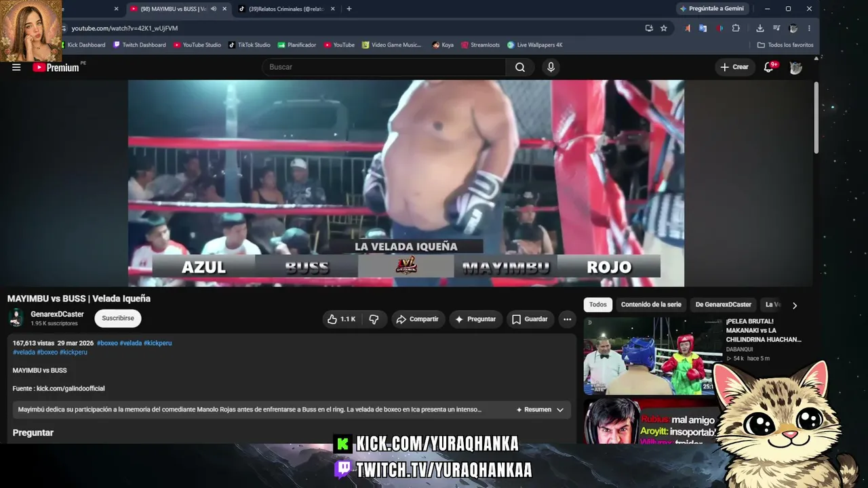This screenshot has width=868, height=488.
Task: Select Contenido de la serie chip
Action: pyautogui.click(x=651, y=305)
